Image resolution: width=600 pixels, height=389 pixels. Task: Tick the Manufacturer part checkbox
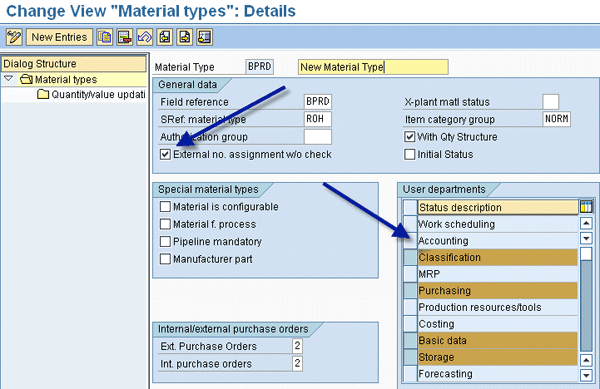[x=165, y=259]
